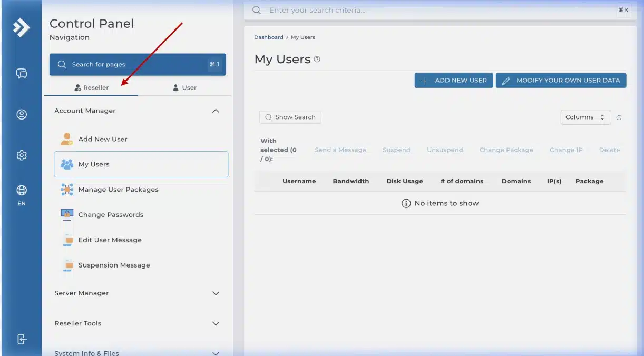Screen dimensions: 644x356
Task: Click the magnifier icon in top search bar
Action: tap(257, 10)
